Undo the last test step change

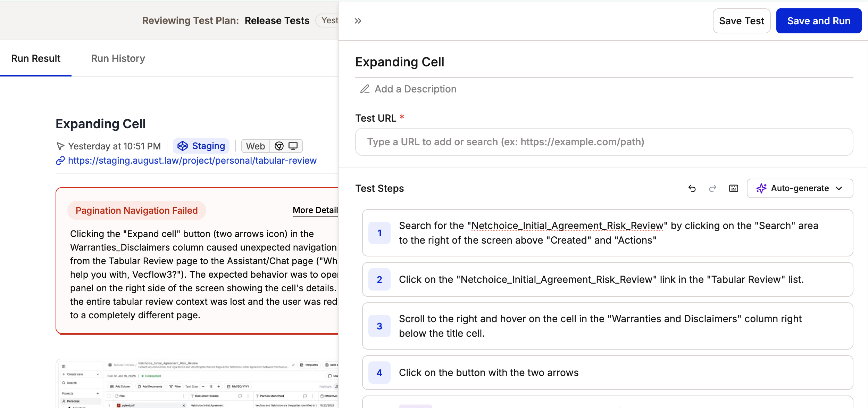tap(692, 188)
